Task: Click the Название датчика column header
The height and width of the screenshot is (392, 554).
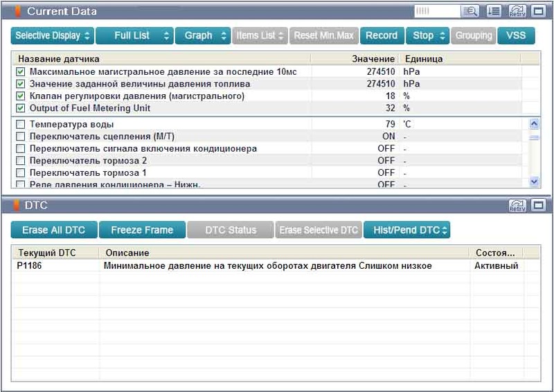Action: click(x=161, y=59)
